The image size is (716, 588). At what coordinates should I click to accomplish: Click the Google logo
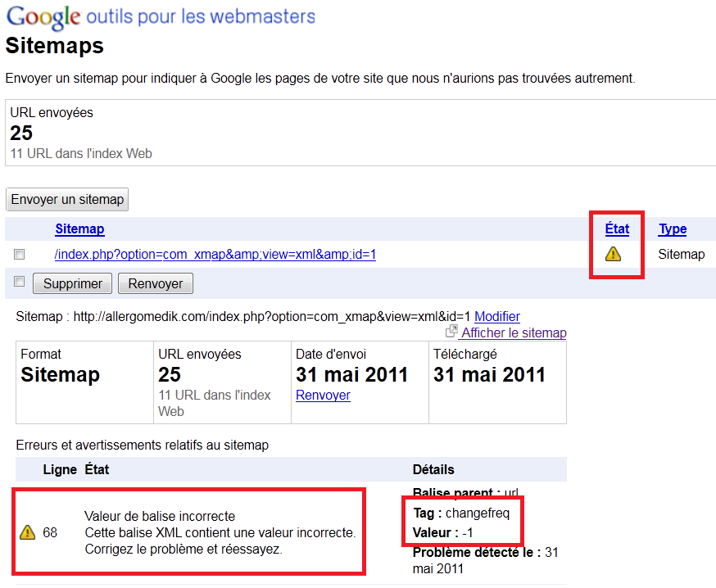point(43,17)
